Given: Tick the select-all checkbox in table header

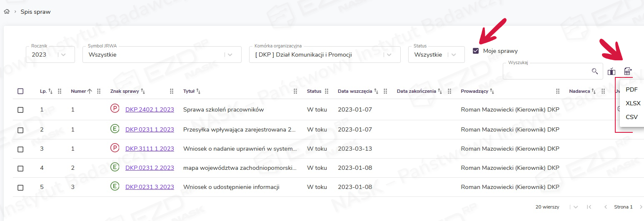Looking at the screenshot, I should click(20, 92).
